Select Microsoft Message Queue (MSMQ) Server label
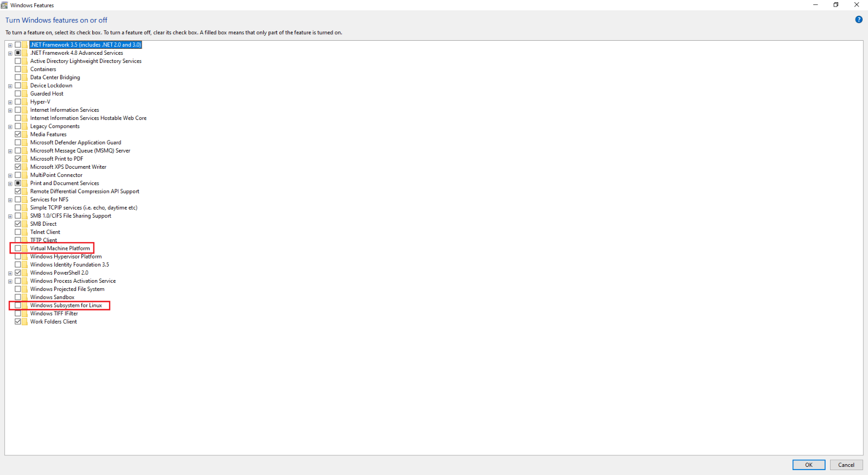This screenshot has height=475, width=868. [80, 150]
